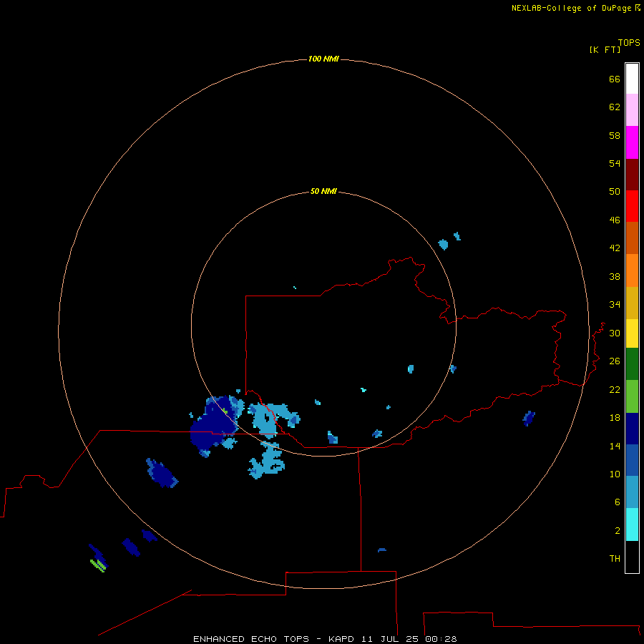Click the cyan legend swatch
The width and height of the screenshot is (644, 644).
632,525
